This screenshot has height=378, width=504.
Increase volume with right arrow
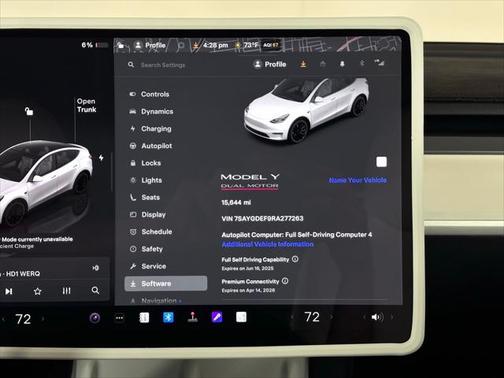[x=392, y=317]
